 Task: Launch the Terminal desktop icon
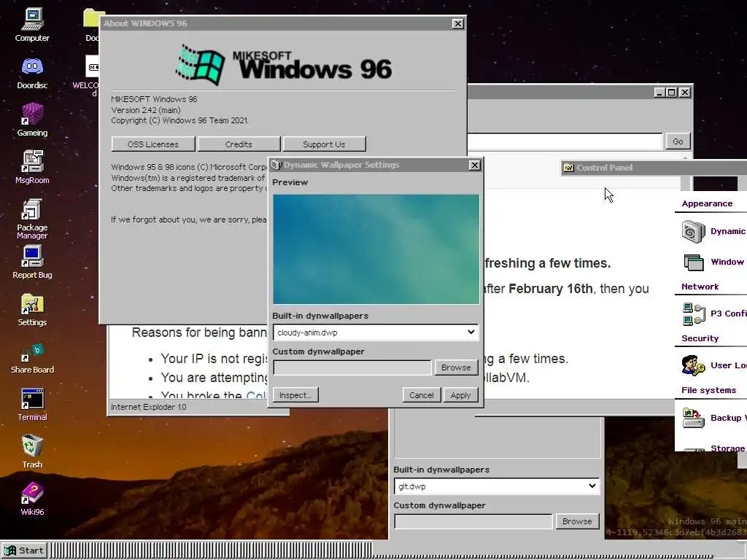point(32,405)
